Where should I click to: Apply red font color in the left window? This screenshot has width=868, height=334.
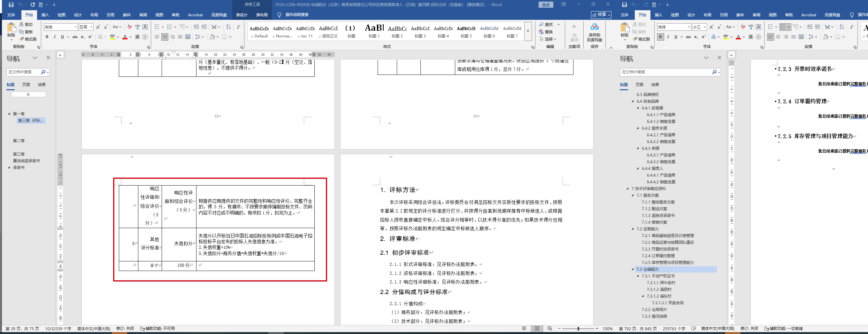coord(125,37)
